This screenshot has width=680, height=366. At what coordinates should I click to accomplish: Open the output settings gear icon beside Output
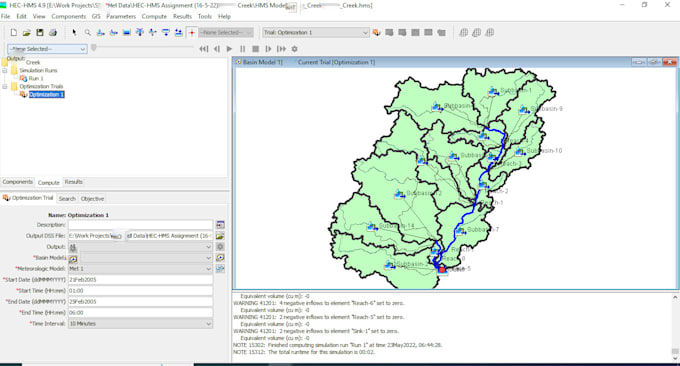coord(220,247)
